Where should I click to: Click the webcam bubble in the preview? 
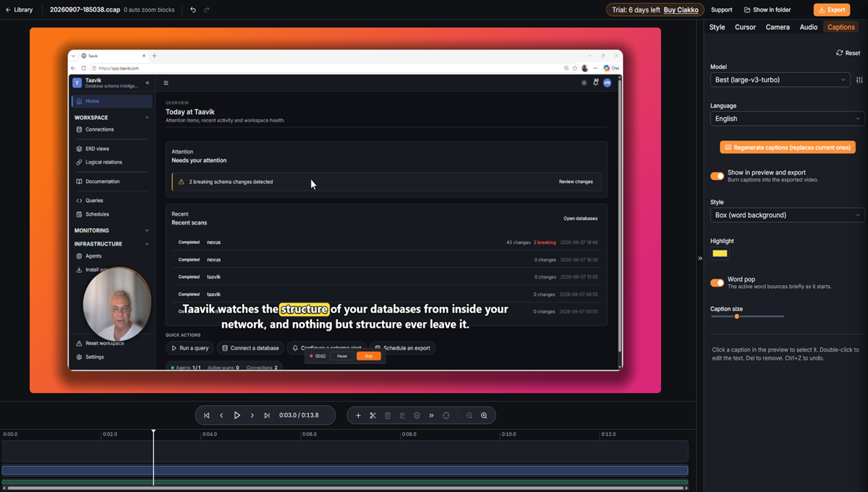pos(117,305)
